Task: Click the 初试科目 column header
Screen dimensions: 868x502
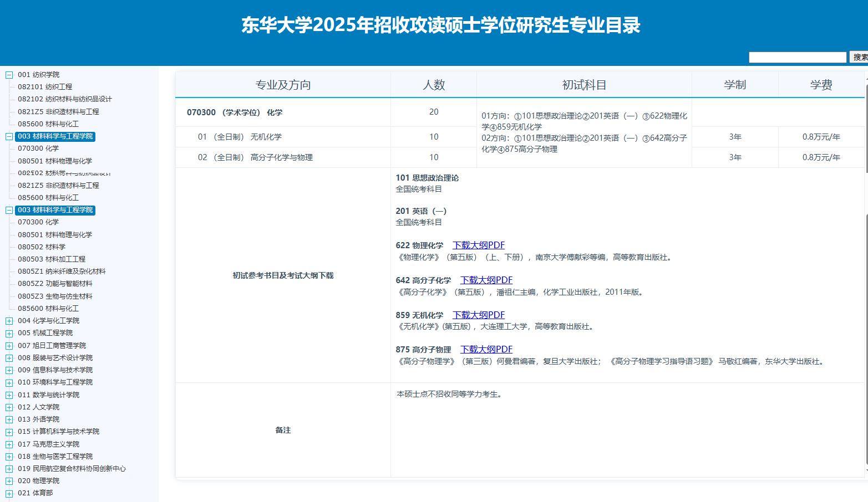Action: [584, 85]
